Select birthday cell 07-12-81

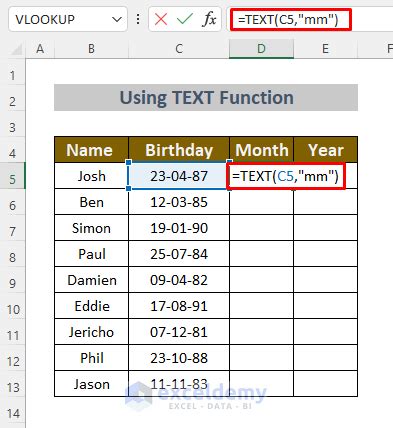coord(179,332)
